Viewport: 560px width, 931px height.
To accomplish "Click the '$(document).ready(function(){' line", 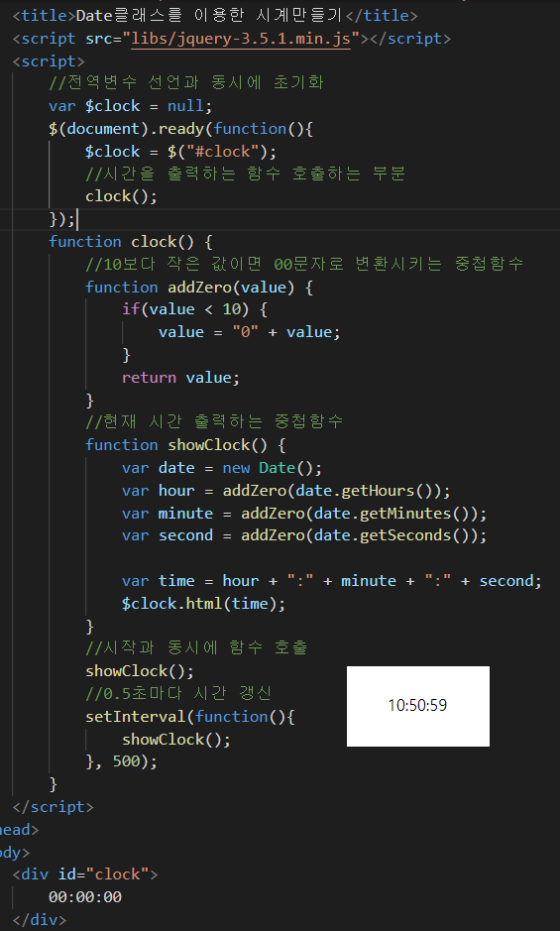I will click(180, 129).
